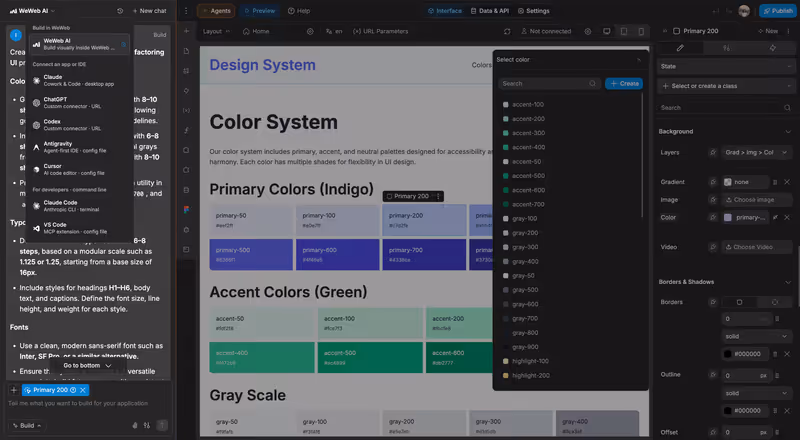Click the plus add-element icon in left rail
The height and width of the screenshot is (440, 800).
186,31
